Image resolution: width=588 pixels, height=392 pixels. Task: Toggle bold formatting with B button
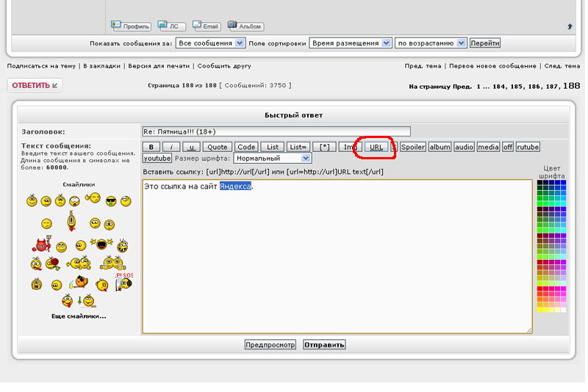point(150,147)
